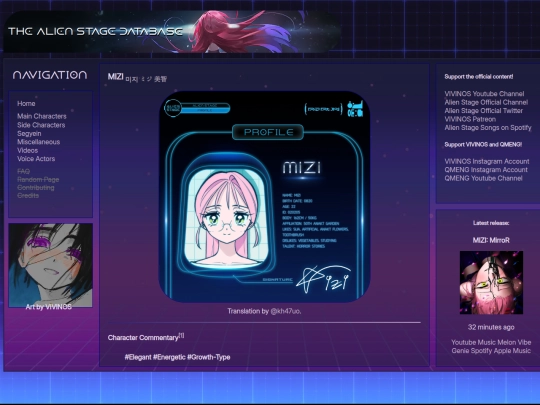Select Segyein in the navigation
The width and height of the screenshot is (540, 405).
[x=29, y=134]
